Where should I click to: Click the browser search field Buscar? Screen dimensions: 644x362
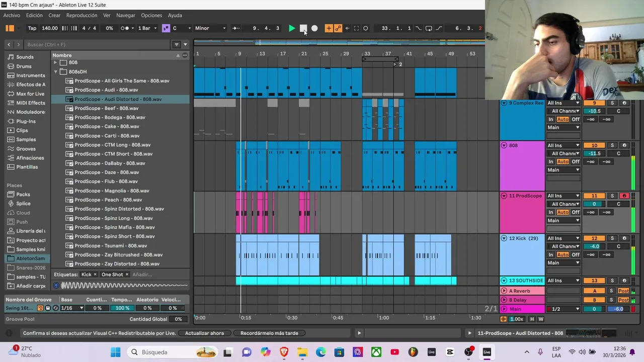96,44
